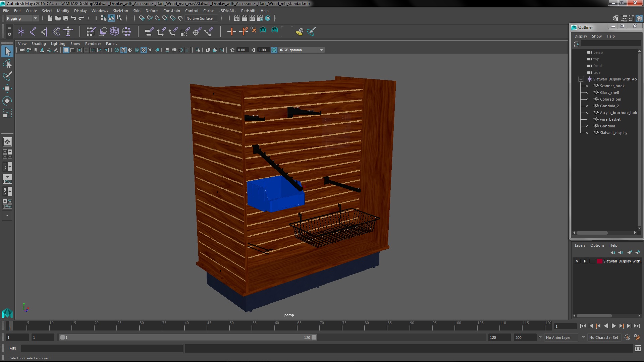Toggle the auto keyframe icon
The image size is (644, 362).
coord(627,338)
